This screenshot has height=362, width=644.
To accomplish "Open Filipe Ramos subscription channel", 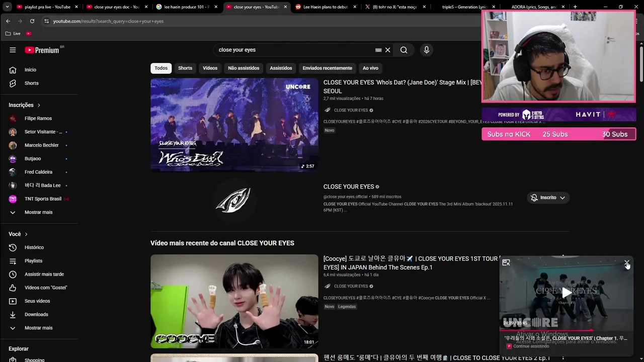I will pos(39,118).
